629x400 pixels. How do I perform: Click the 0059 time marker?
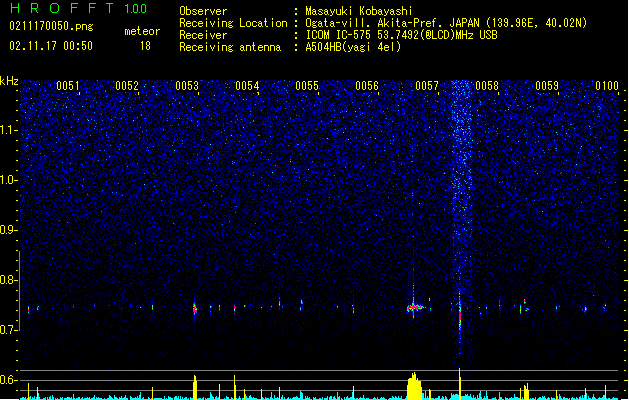click(547, 86)
